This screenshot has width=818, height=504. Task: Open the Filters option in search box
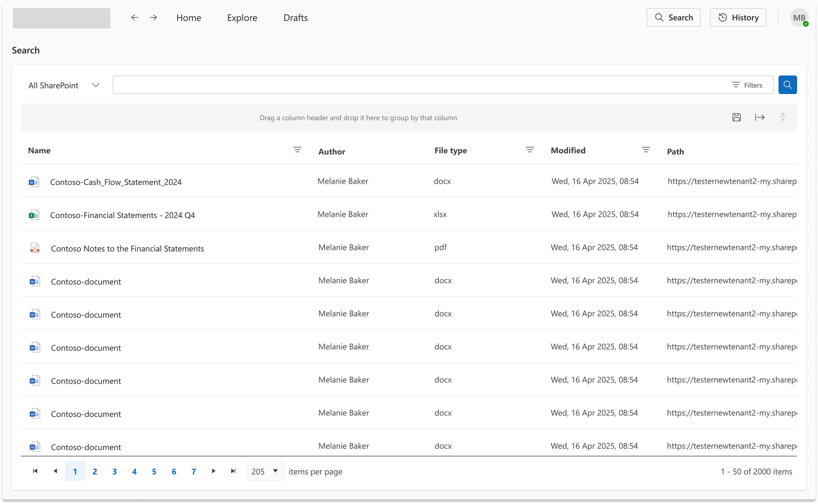[747, 85]
